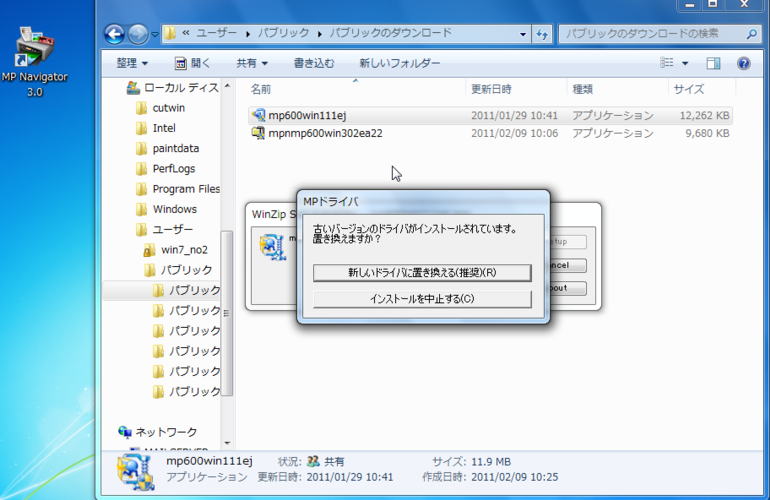This screenshot has width=770, height=500.
Task: Click the MP ドライバ dialog title bar
Action: point(423,201)
